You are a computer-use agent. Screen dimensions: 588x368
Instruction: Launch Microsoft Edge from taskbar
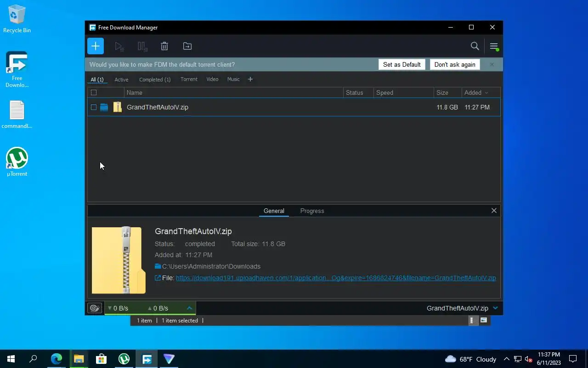click(x=57, y=359)
